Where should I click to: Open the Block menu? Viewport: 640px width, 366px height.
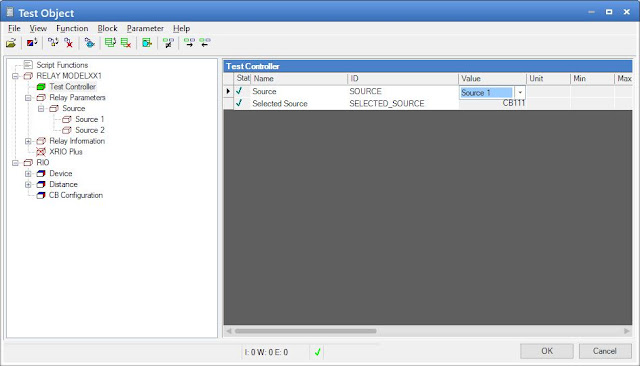[x=107, y=29]
